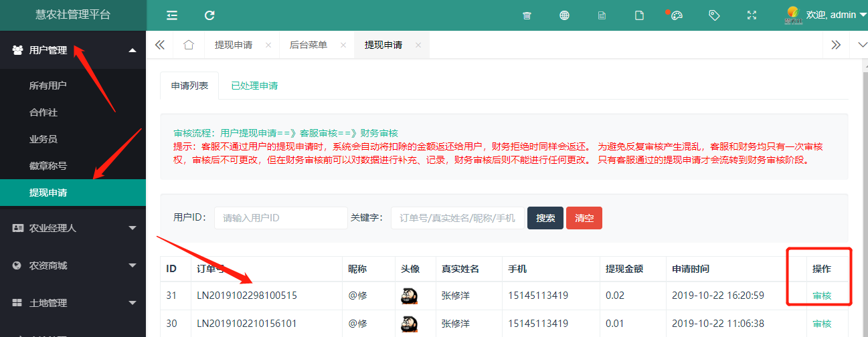Click order number LN2019102210156101

247,324
